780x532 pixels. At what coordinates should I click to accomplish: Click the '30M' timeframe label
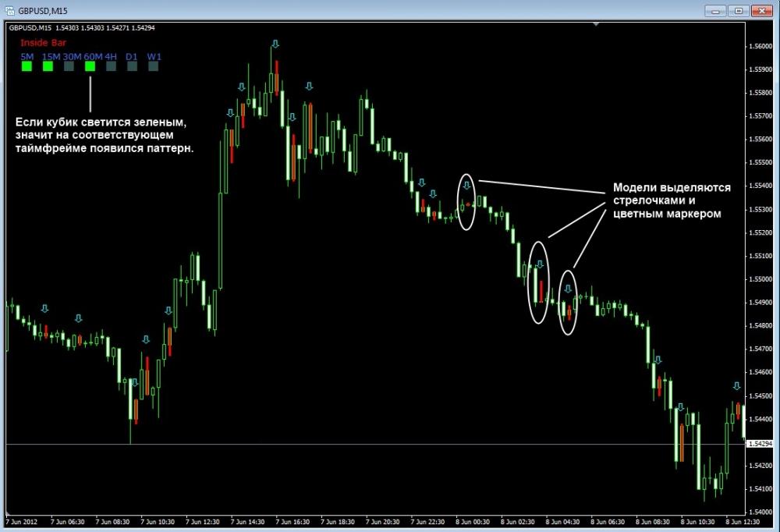click(x=72, y=57)
